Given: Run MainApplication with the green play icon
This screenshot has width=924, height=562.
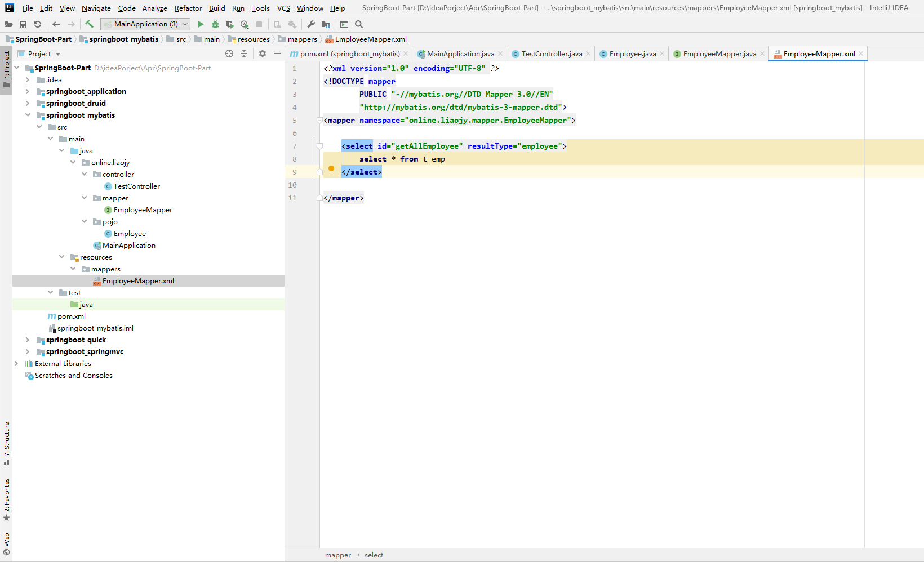Looking at the screenshot, I should tap(201, 24).
